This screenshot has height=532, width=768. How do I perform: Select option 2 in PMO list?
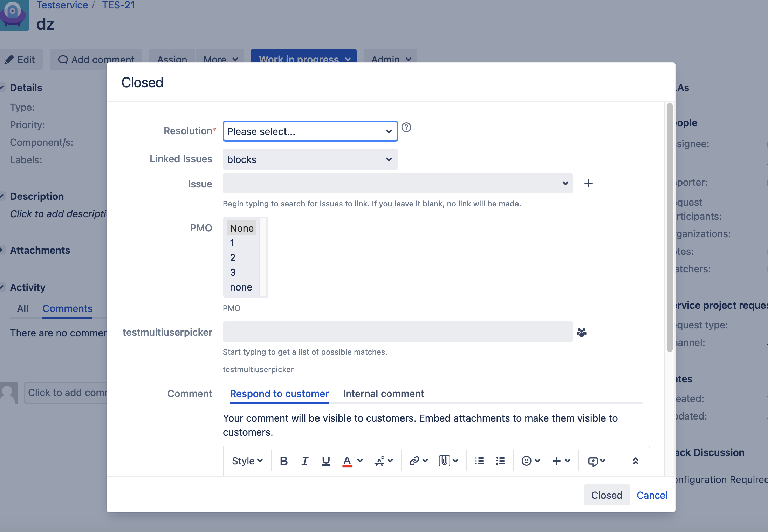(x=233, y=258)
